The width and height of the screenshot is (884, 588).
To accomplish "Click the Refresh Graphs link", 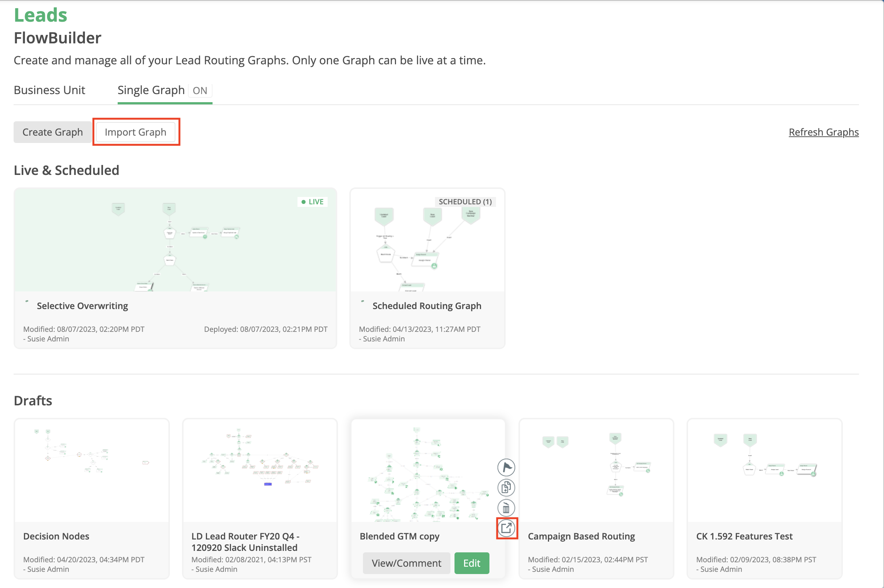I will coord(824,132).
